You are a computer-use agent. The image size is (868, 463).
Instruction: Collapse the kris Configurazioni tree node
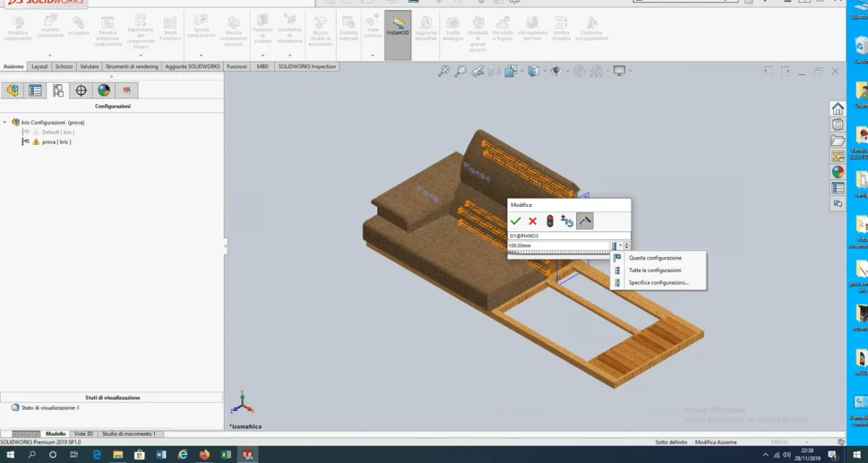pyautogui.click(x=5, y=122)
